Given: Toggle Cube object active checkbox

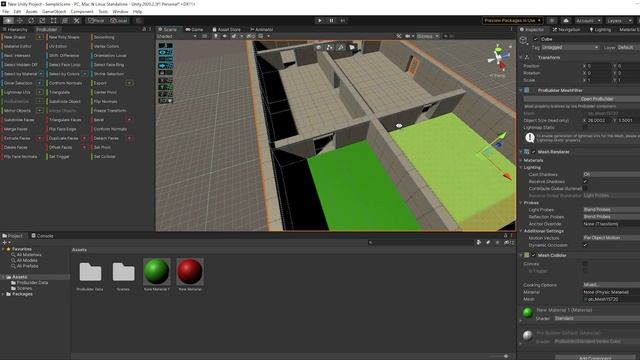Looking at the screenshot, I should [x=536, y=39].
